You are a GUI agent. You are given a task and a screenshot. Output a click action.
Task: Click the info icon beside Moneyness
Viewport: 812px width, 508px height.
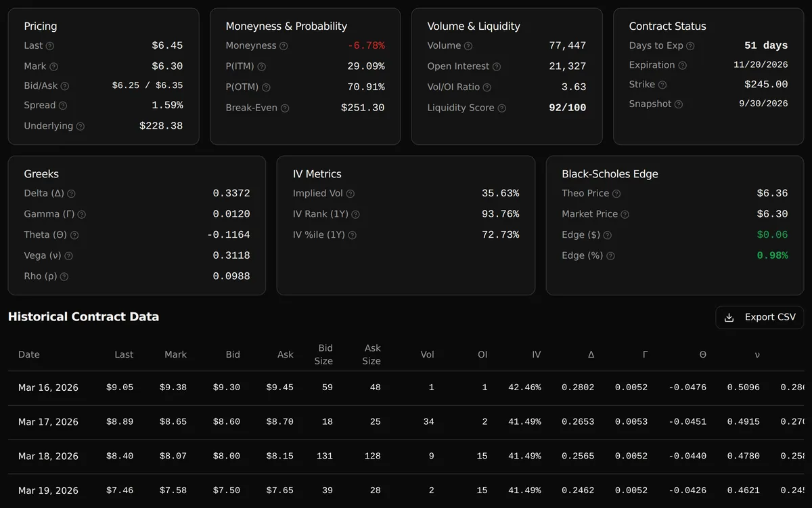click(x=284, y=46)
